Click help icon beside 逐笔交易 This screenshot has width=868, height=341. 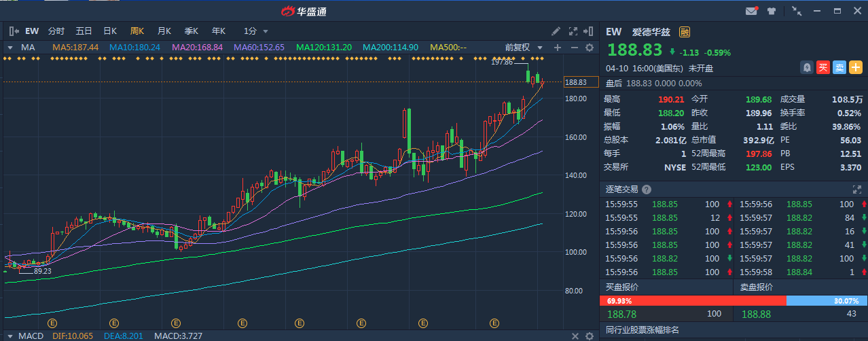click(646, 190)
